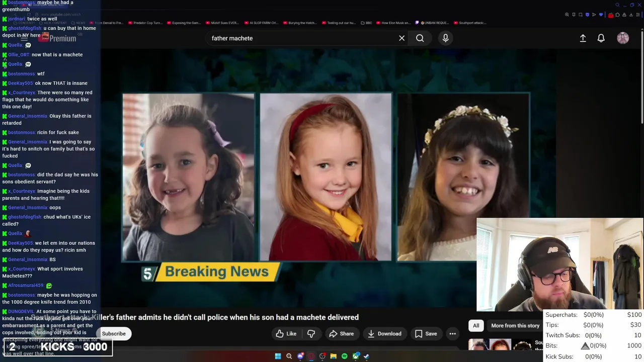Open 'AI SLOP FARM CH...' bookmark
The width and height of the screenshot is (644, 362).
point(261,23)
